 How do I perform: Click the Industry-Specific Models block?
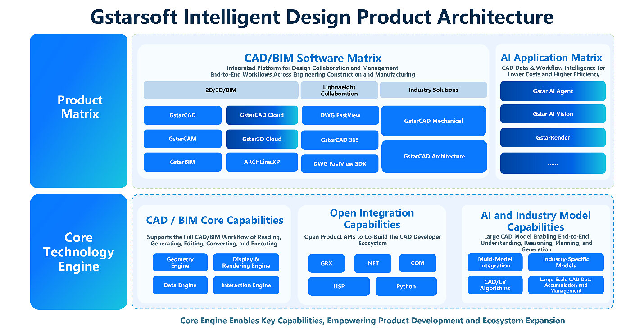click(566, 262)
